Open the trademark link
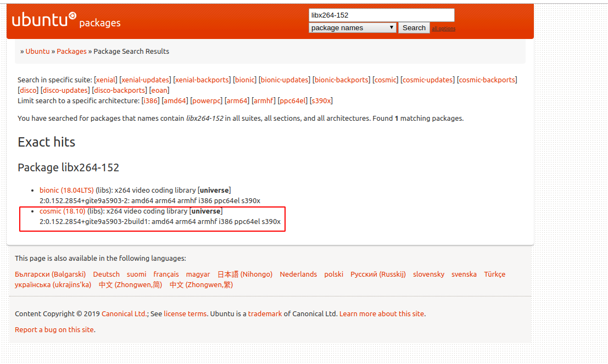608x364 pixels. 265,314
